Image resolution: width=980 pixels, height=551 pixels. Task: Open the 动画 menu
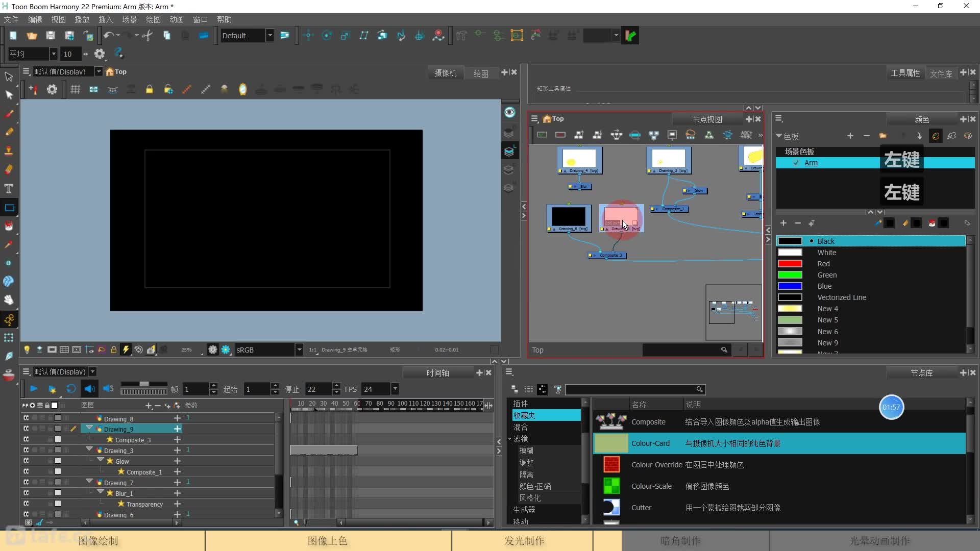pos(177,19)
